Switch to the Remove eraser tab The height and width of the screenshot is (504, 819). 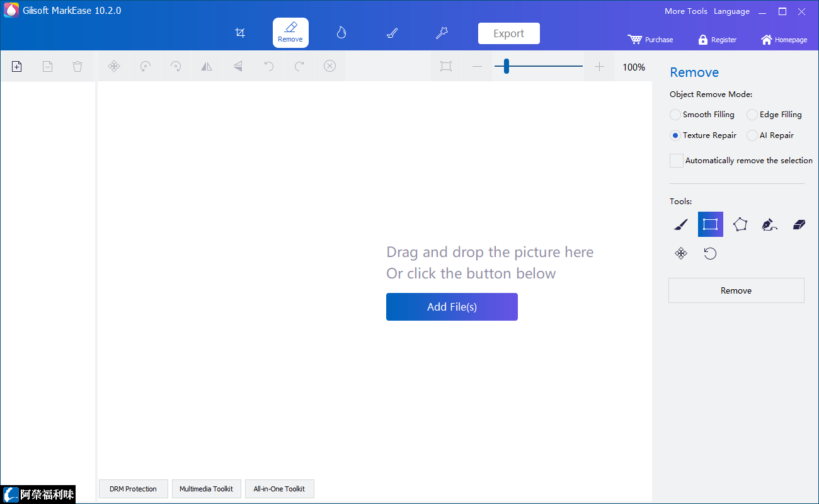click(x=290, y=33)
